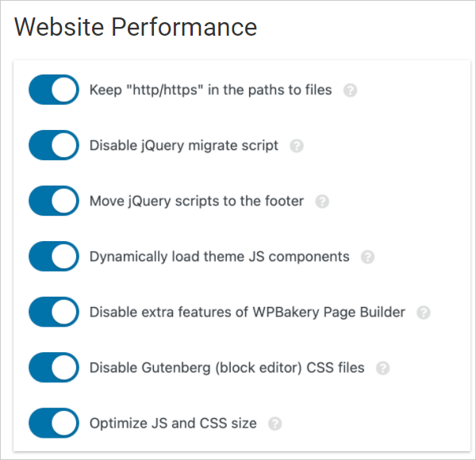Switch off Dynamically load theme JS components
The width and height of the screenshot is (476, 460).
click(x=54, y=257)
